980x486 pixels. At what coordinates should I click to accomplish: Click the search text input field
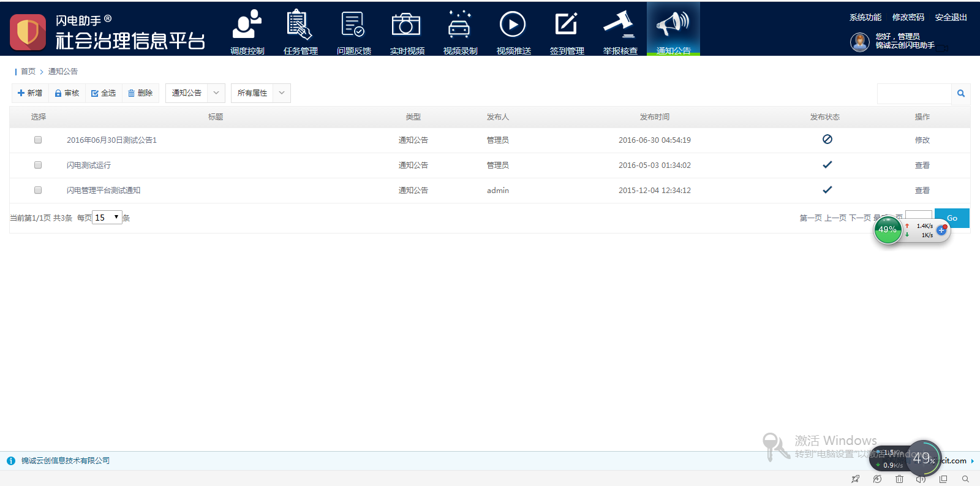coord(914,94)
